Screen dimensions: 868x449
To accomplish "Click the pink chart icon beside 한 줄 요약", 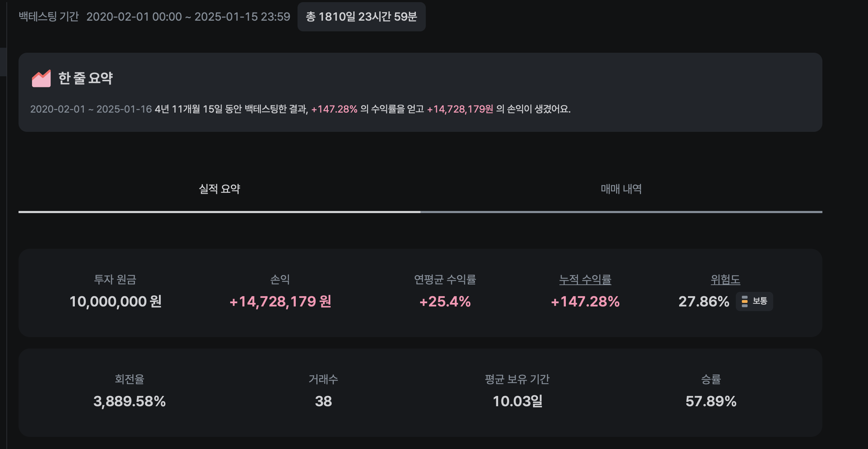I will pyautogui.click(x=41, y=78).
